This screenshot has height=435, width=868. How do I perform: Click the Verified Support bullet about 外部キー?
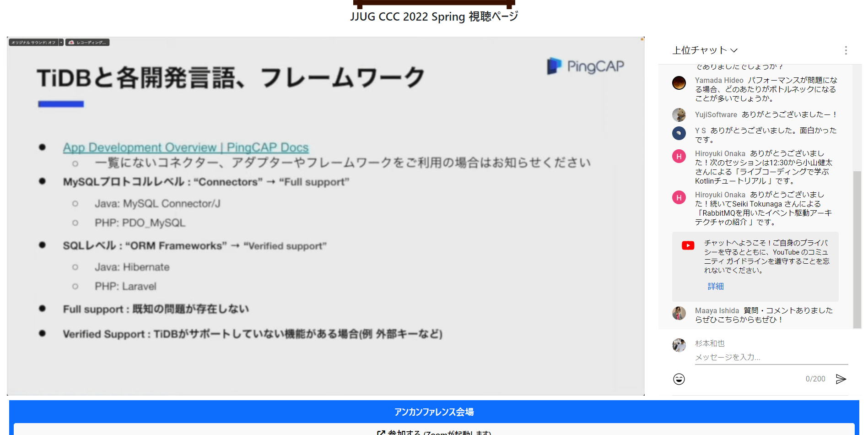(253, 334)
